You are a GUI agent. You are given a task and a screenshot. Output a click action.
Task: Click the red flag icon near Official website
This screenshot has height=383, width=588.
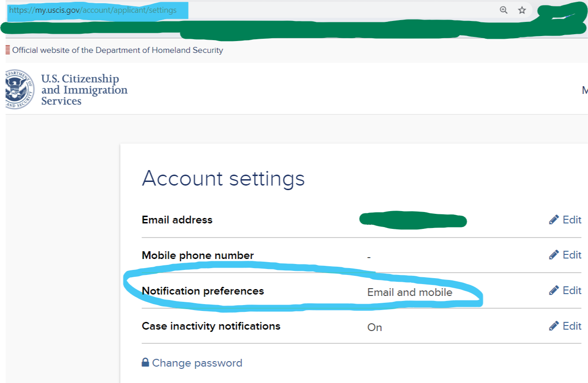tap(8, 50)
